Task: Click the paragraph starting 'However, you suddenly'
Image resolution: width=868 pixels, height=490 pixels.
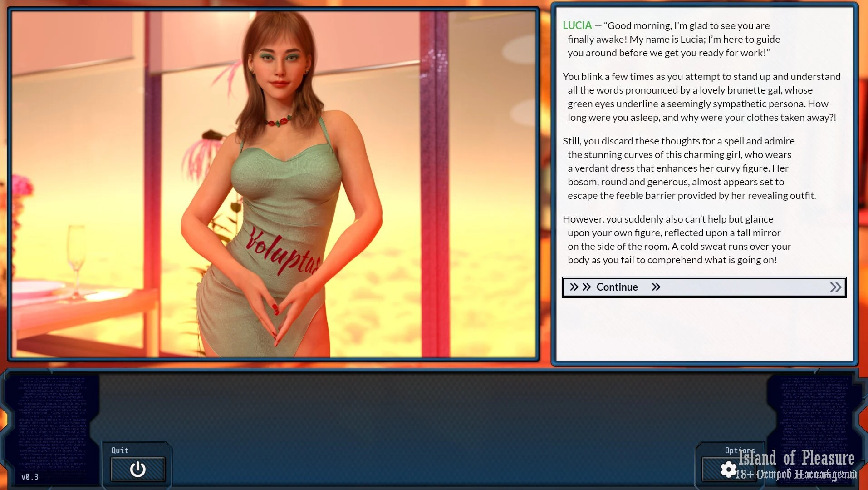Action: (x=676, y=240)
